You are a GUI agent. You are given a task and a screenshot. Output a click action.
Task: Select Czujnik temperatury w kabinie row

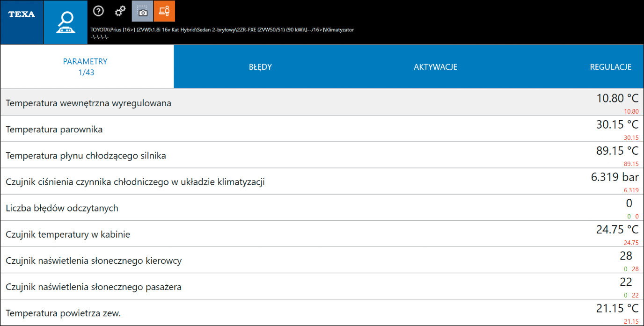(68, 234)
